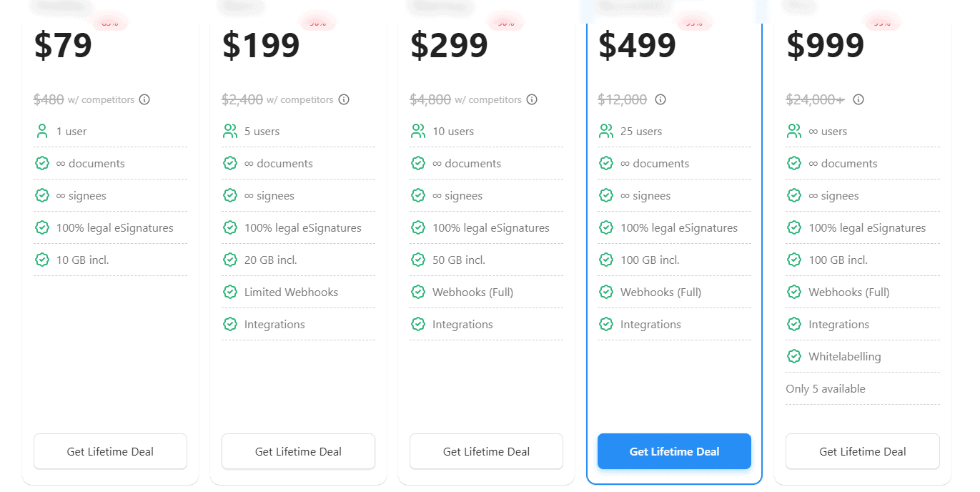Click the info icon next to $480 competitor price
This screenshot has width=980, height=492.
(144, 99)
